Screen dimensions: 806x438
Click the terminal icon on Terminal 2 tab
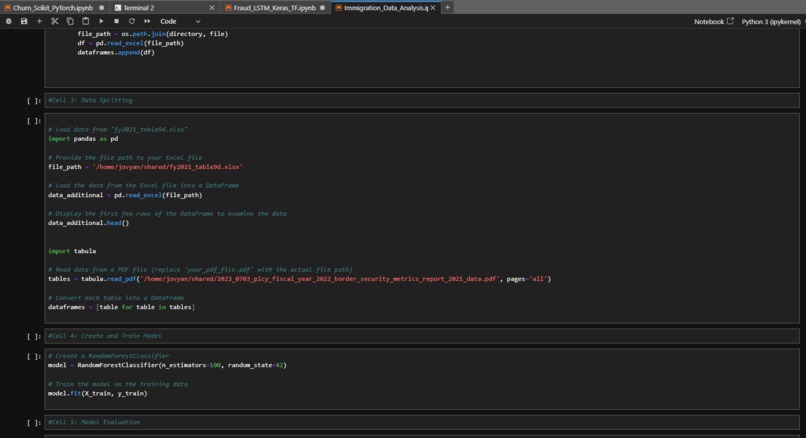click(x=118, y=8)
